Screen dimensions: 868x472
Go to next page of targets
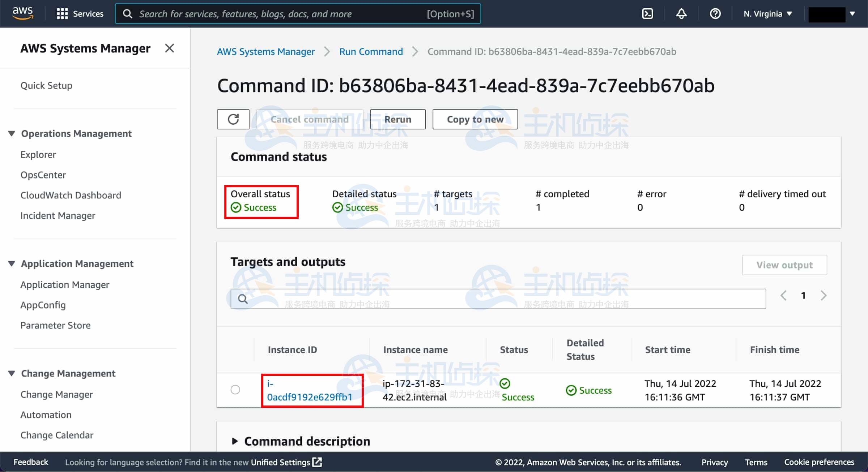coord(824,296)
